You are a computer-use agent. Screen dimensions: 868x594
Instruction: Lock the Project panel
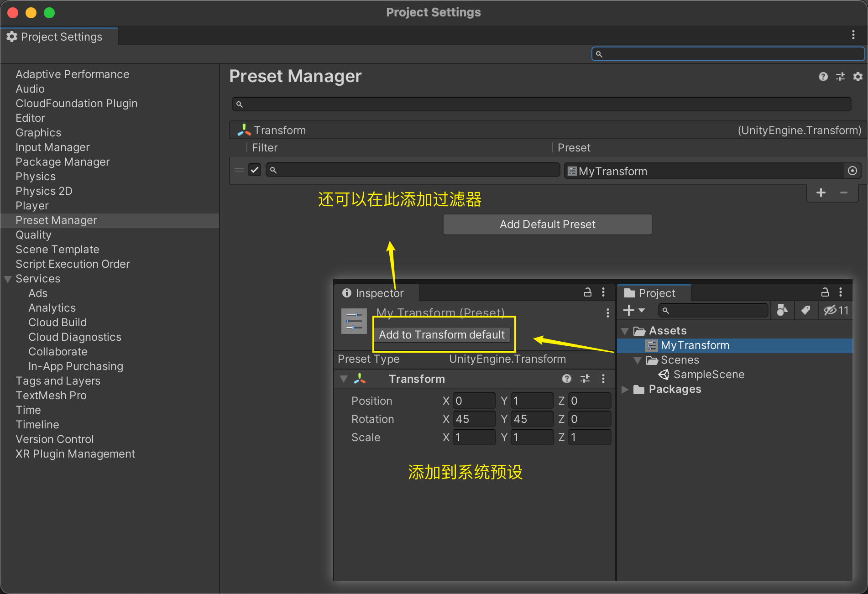pos(825,292)
